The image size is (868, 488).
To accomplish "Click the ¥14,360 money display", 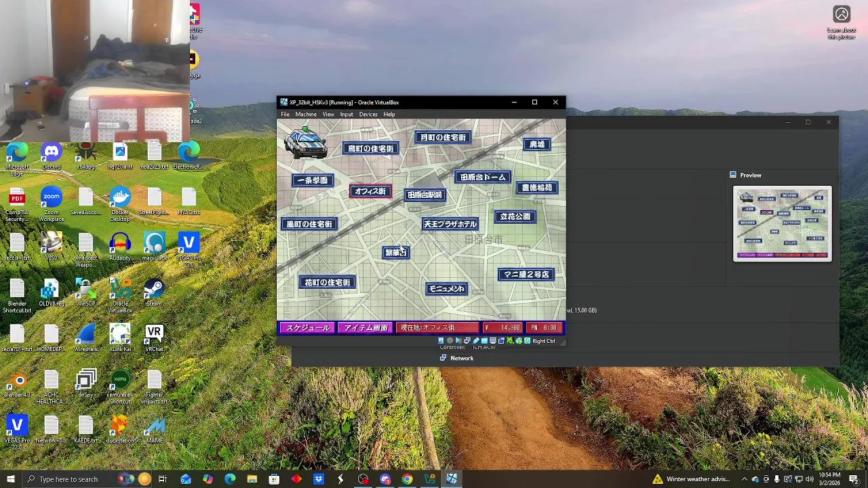I will 502,328.
